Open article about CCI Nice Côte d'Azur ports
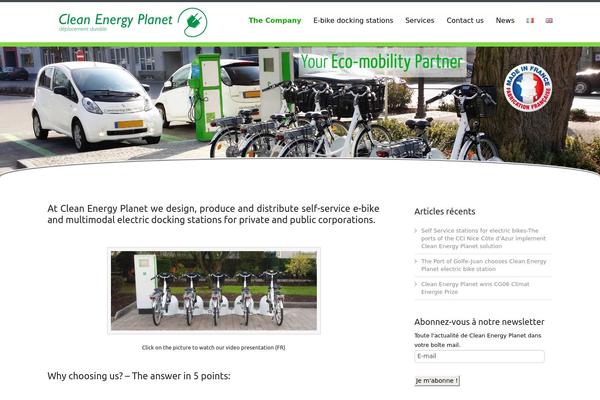This screenshot has width=600, height=400. pyautogui.click(x=483, y=238)
